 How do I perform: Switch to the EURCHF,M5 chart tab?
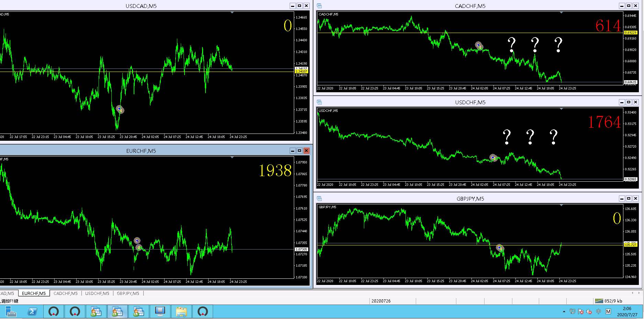click(x=34, y=293)
